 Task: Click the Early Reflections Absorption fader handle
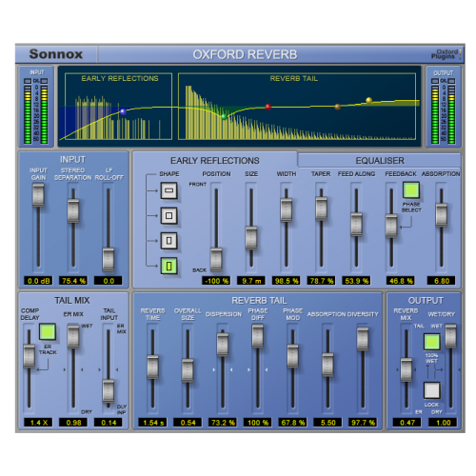tap(441, 215)
